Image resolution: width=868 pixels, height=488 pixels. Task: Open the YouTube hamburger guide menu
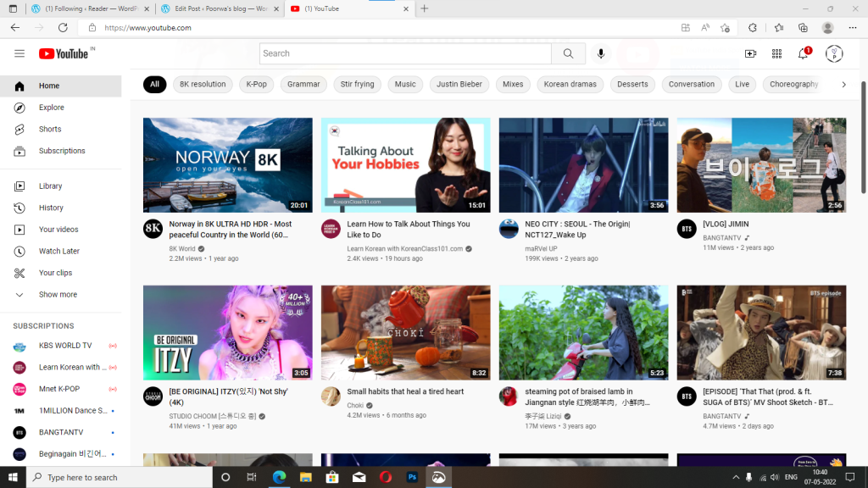pos(19,53)
